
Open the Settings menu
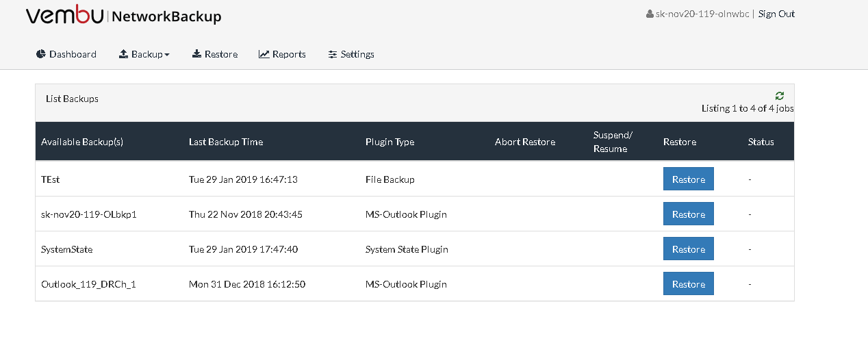(x=351, y=54)
